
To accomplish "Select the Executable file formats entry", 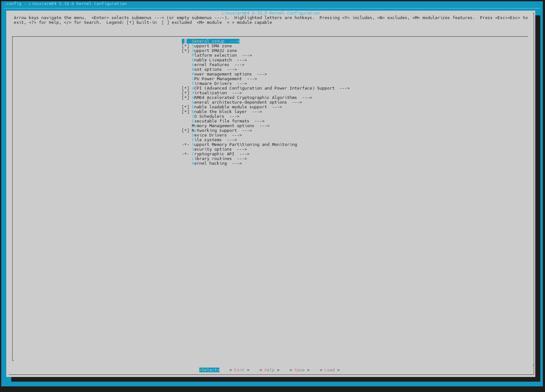I will [x=228, y=121].
